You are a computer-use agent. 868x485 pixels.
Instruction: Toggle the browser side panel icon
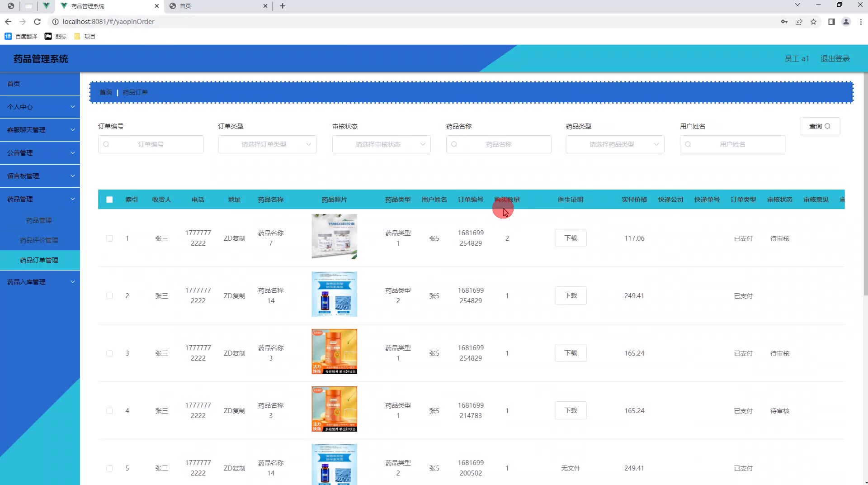click(x=831, y=22)
